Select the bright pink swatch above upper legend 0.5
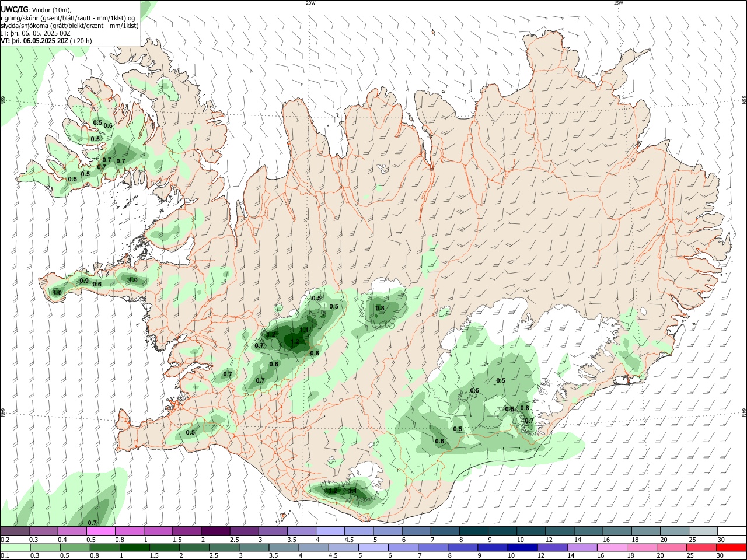Image resolution: width=747 pixels, height=560 pixels. [101, 531]
